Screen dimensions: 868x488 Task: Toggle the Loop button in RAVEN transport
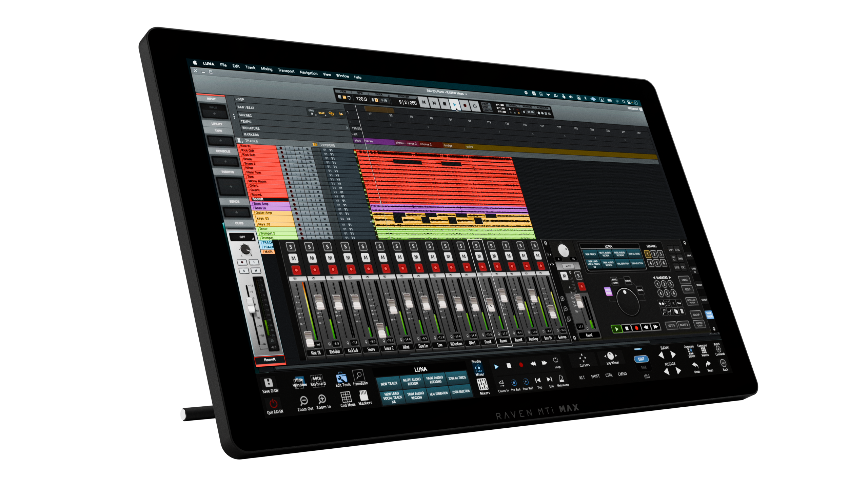pos(555,360)
